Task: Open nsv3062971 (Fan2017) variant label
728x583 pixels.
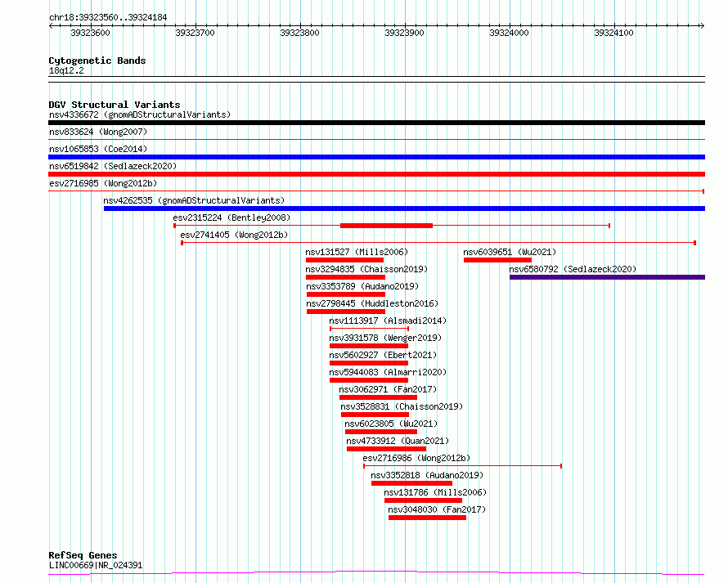Action: tap(388, 389)
